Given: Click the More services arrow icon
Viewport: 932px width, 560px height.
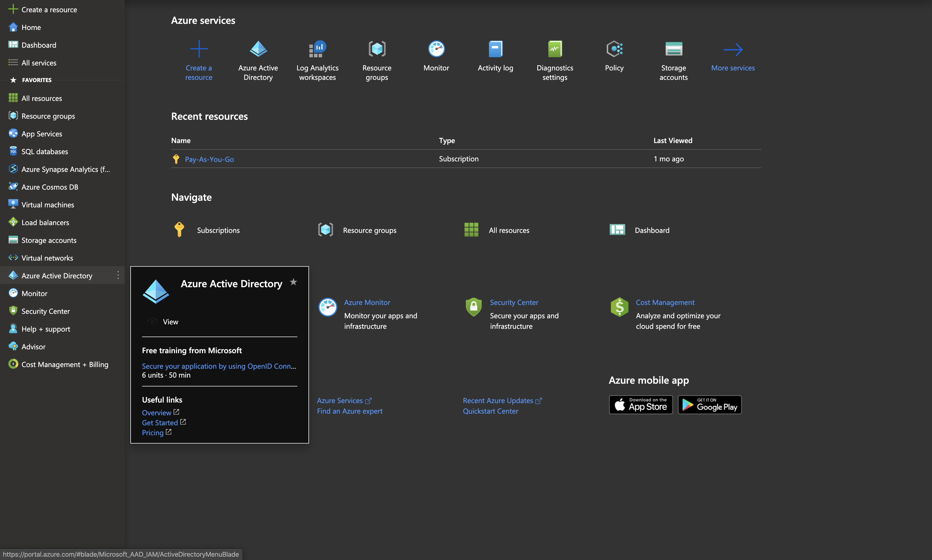Looking at the screenshot, I should pyautogui.click(x=733, y=49).
